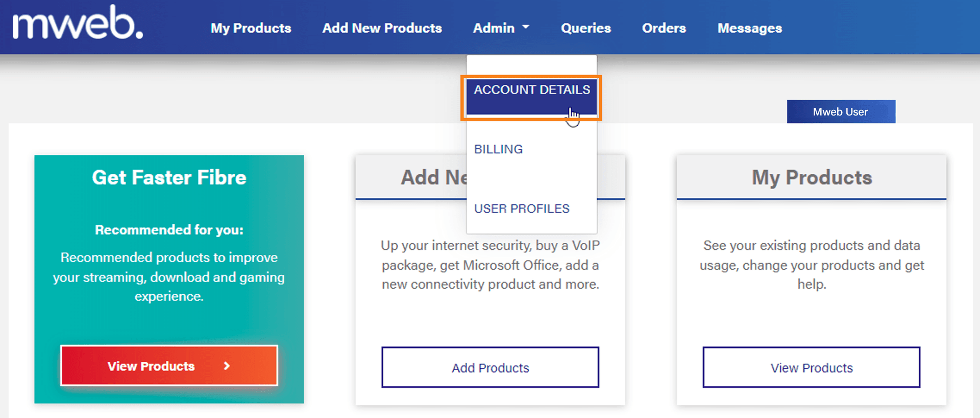980x418 pixels.
Task: Click View Products in the My Products card
Action: (x=811, y=367)
